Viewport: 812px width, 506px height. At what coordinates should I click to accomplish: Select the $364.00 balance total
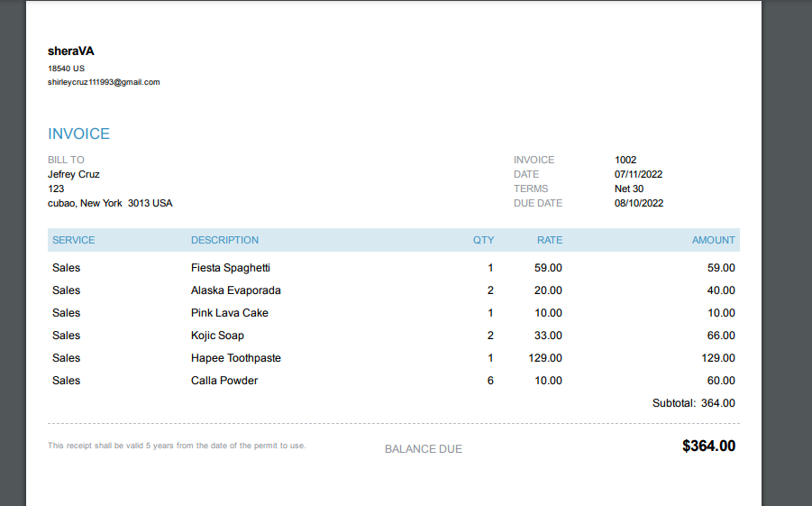708,446
